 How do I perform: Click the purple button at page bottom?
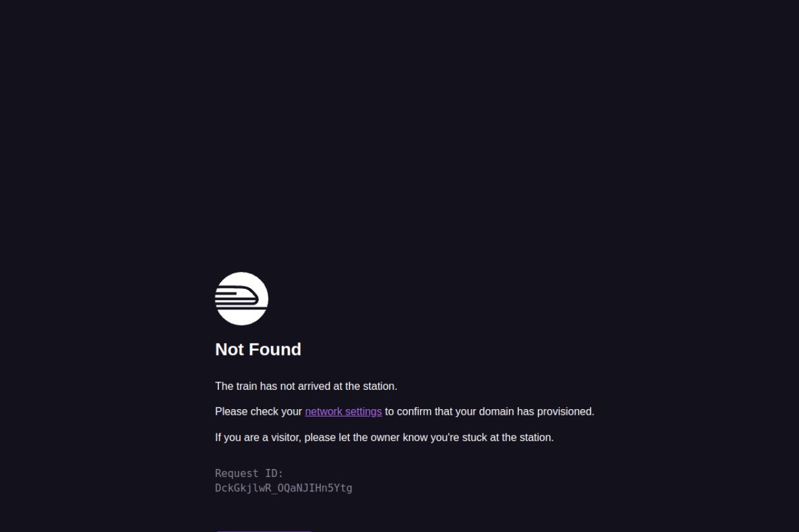(x=263, y=531)
